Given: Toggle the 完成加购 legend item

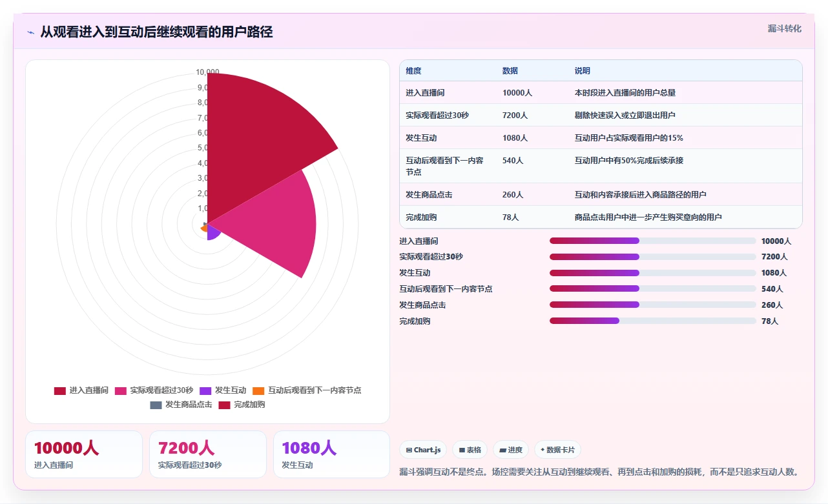Looking at the screenshot, I should tap(242, 405).
